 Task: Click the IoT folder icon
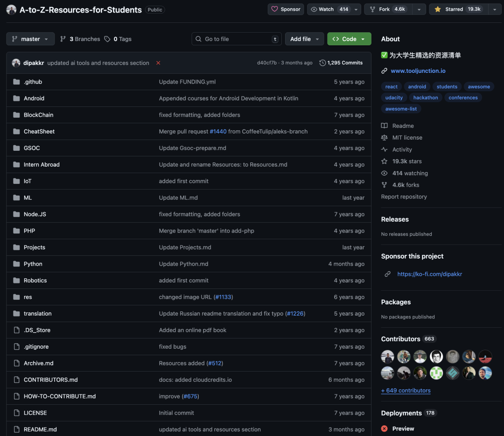(16, 181)
